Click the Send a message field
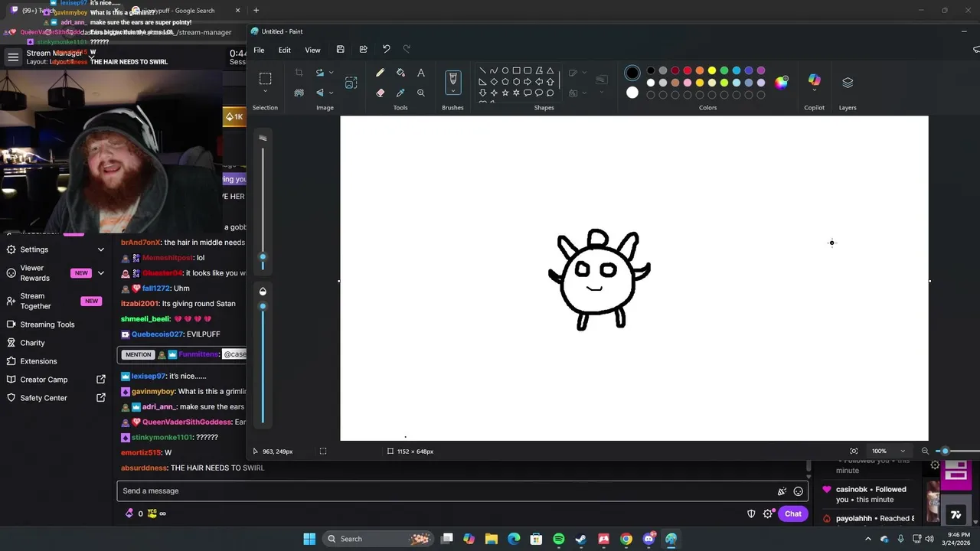The width and height of the screenshot is (980, 551). click(462, 491)
